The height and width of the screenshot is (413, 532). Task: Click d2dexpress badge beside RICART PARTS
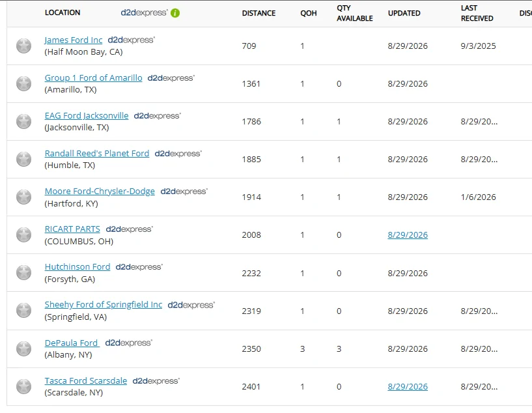pyautogui.click(x=130, y=229)
